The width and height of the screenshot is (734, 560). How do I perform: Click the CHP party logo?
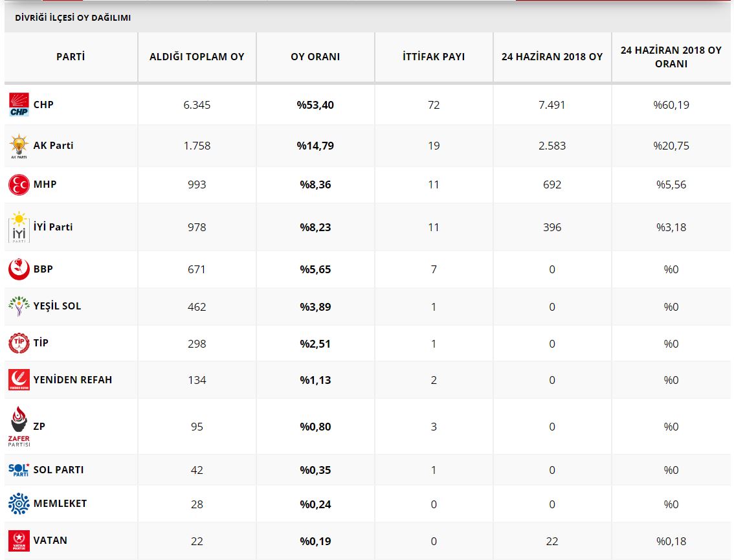point(19,105)
